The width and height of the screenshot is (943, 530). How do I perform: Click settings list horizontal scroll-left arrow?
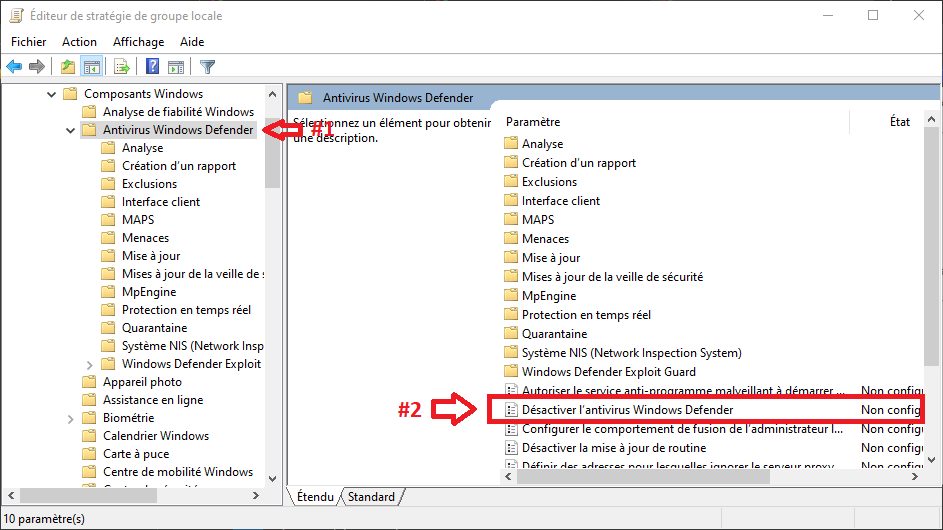[508, 476]
